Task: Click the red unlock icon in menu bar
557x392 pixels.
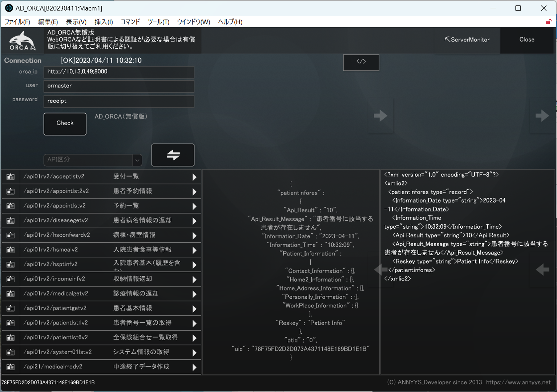Action: tap(549, 22)
